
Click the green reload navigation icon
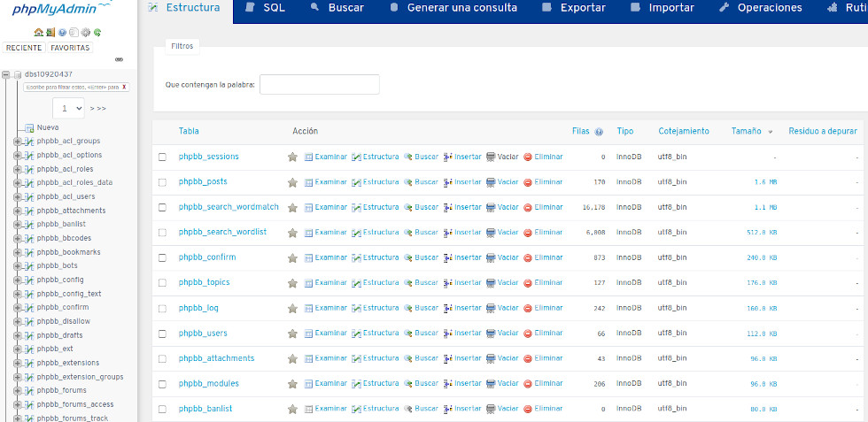point(97,33)
